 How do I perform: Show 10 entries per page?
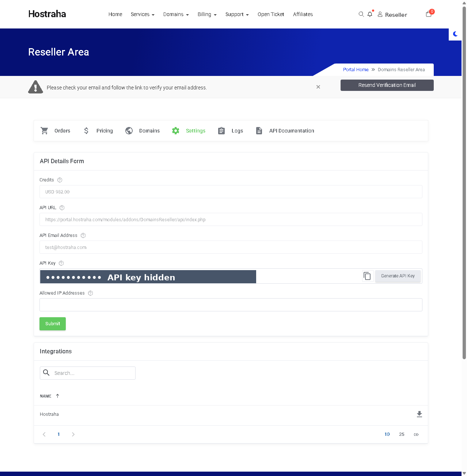tap(387, 434)
